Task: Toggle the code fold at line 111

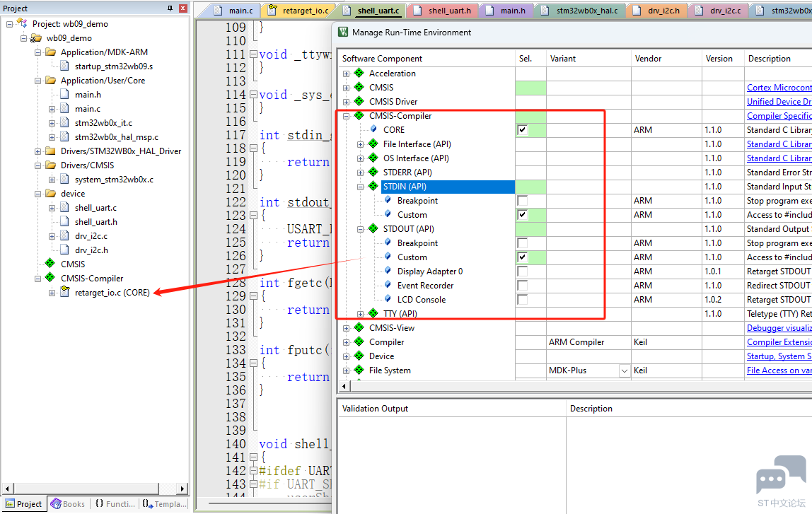Action: 253,54
